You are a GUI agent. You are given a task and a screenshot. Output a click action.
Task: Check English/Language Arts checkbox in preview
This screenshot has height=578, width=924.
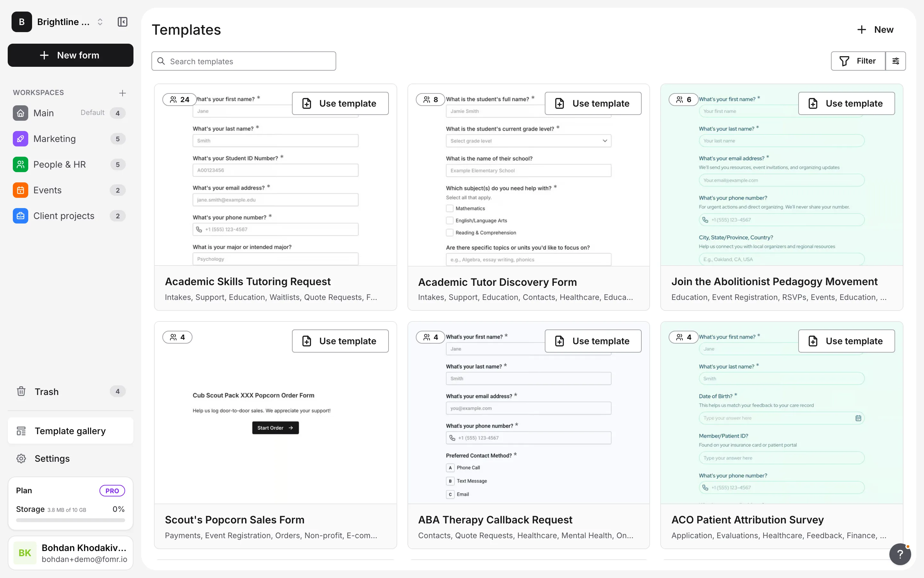pyautogui.click(x=450, y=221)
